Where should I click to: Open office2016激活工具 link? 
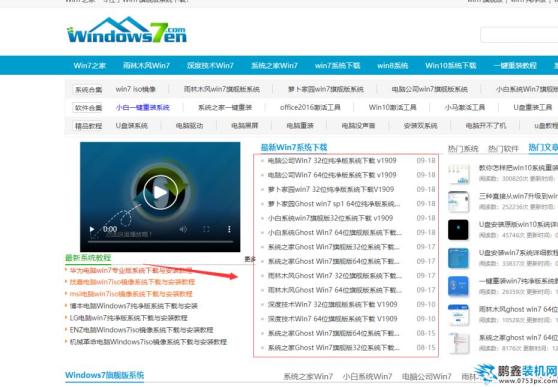[310, 107]
